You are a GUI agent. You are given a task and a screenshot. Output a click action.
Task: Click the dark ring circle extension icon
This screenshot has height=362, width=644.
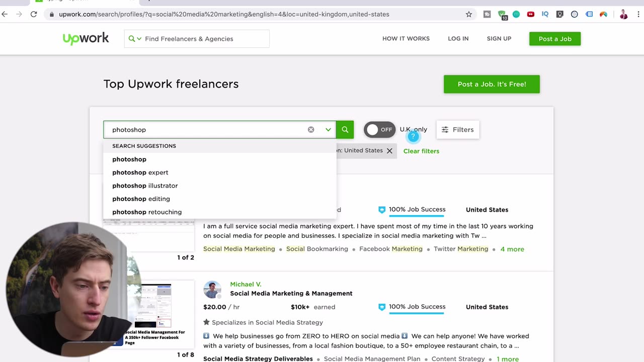[x=574, y=14]
